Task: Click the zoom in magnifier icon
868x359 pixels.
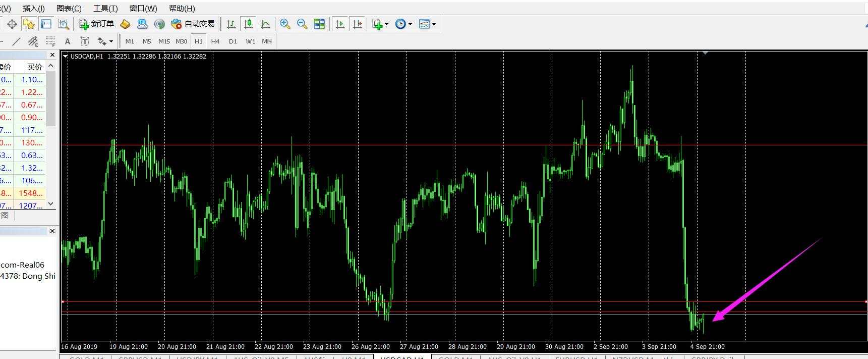Action: (x=285, y=24)
